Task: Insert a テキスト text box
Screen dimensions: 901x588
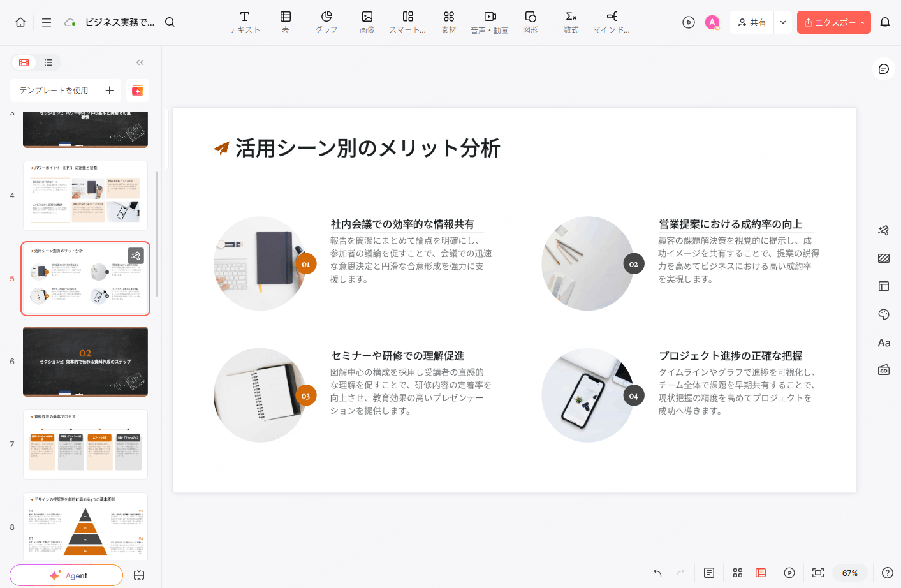Action: [245, 22]
